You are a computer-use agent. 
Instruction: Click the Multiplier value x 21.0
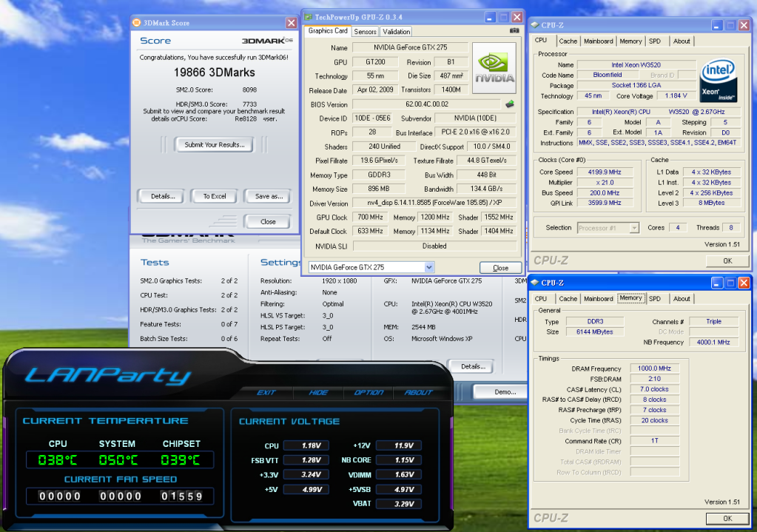pyautogui.click(x=605, y=183)
